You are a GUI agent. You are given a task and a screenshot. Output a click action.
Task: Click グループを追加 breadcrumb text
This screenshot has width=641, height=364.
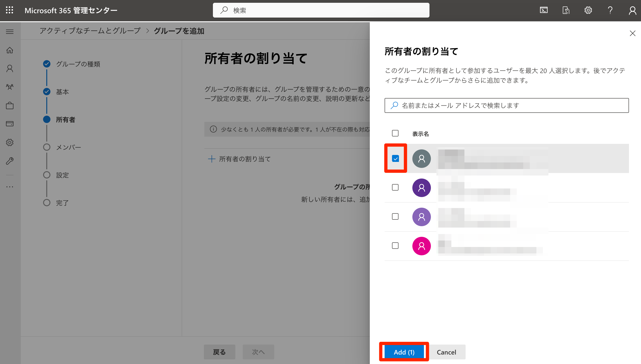click(179, 31)
